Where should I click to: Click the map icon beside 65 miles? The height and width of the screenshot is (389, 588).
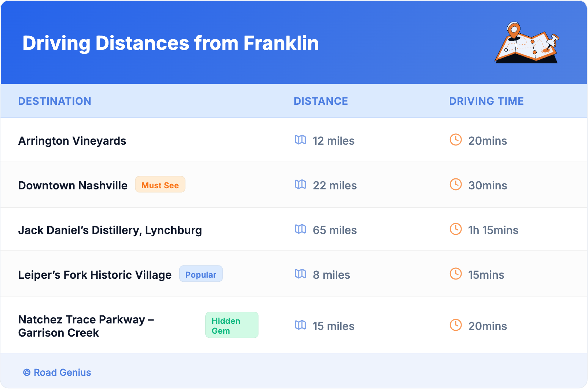(300, 229)
